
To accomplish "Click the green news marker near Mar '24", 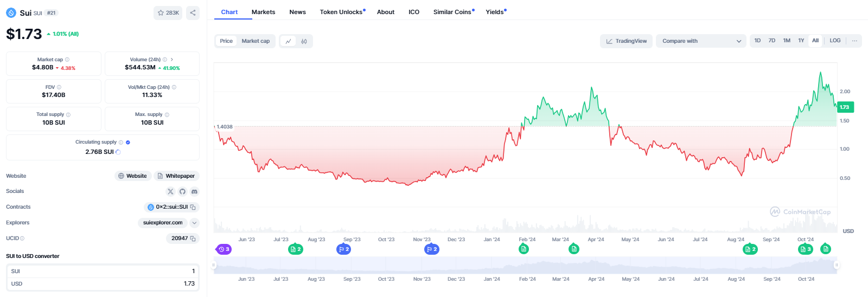I will [574, 249].
